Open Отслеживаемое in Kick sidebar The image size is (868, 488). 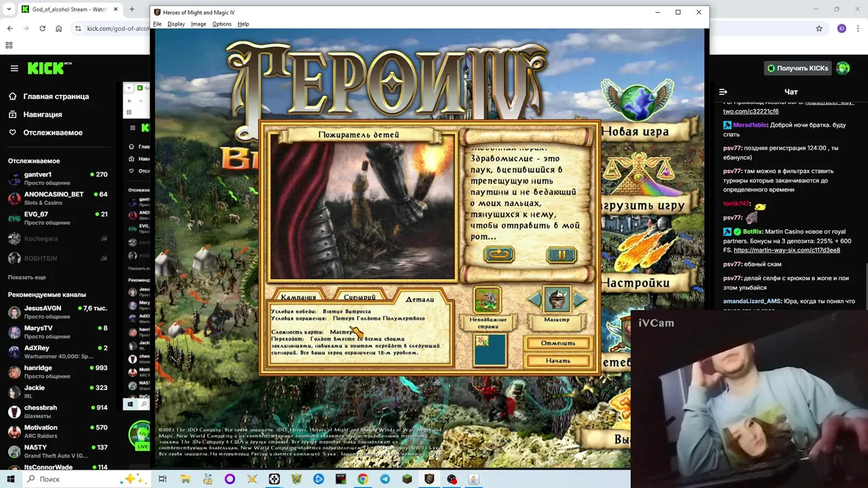(53, 133)
